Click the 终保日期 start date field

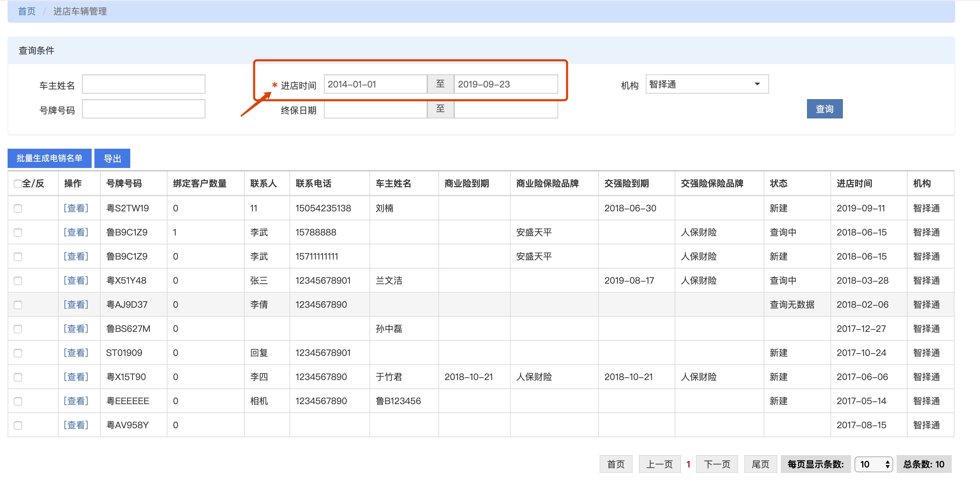375,110
